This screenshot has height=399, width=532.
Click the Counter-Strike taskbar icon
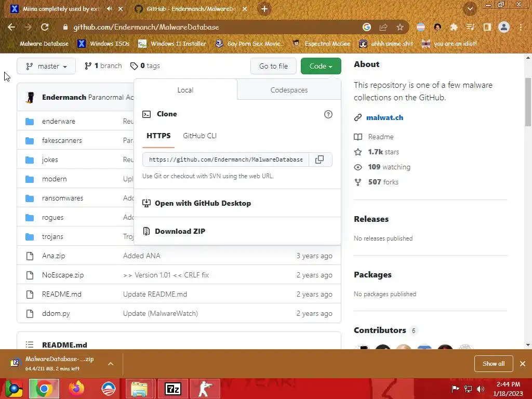(205, 389)
